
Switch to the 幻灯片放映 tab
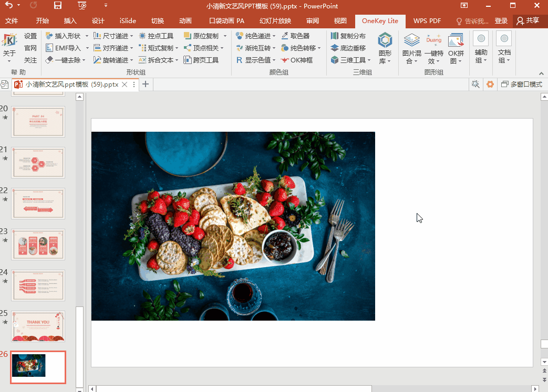pos(275,21)
